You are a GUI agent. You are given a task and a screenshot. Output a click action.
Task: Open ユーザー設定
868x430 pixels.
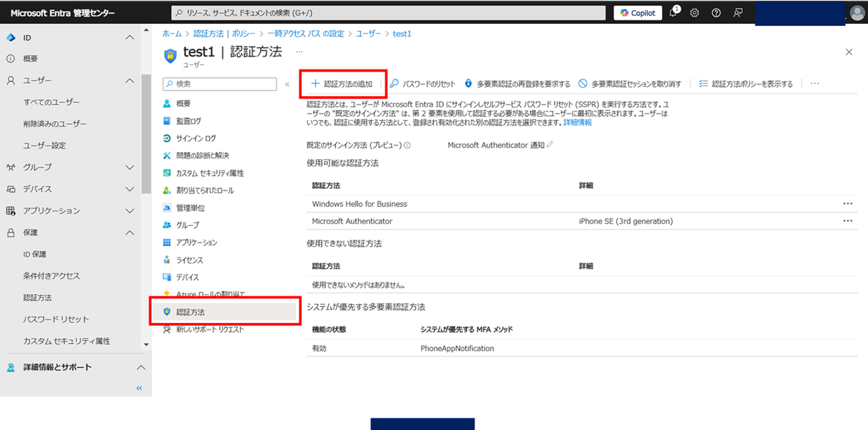click(45, 146)
